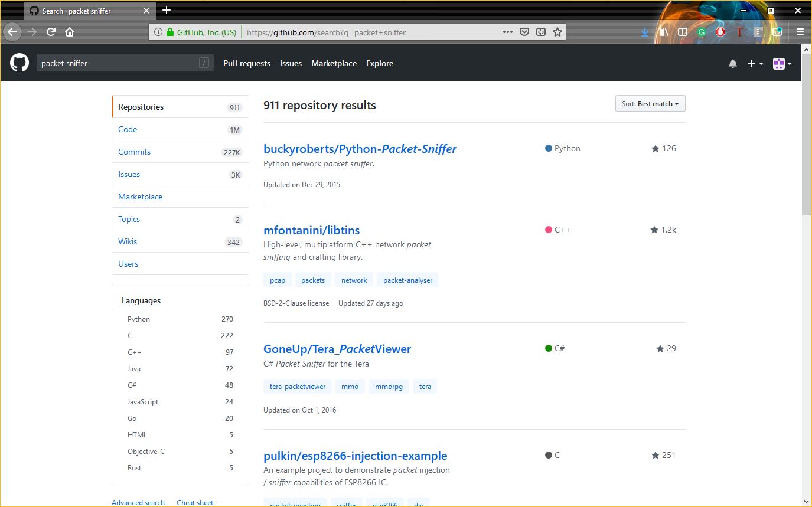Screen dimensions: 812x507
Task: Focus the GitHub search box
Action: (x=125, y=63)
